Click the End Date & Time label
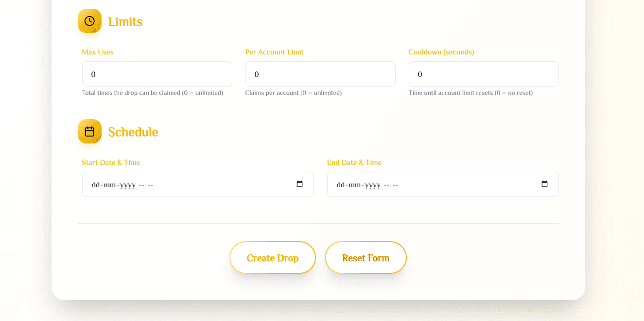 pos(354,162)
